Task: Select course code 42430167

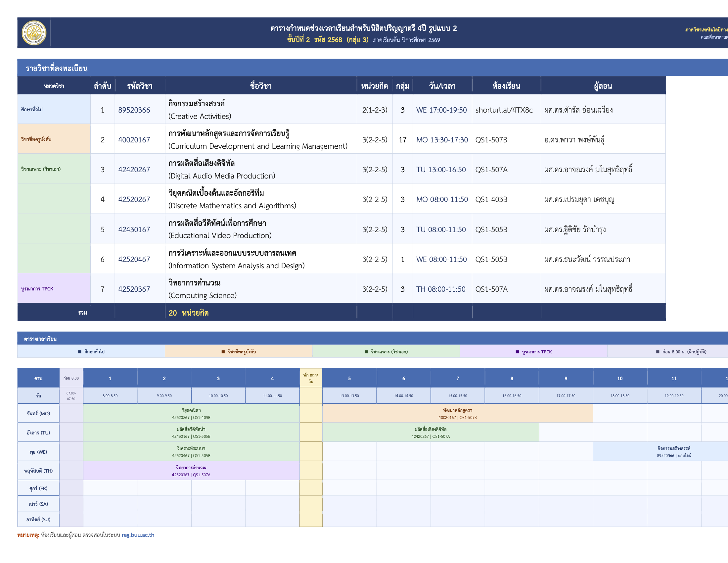Action: tap(134, 229)
